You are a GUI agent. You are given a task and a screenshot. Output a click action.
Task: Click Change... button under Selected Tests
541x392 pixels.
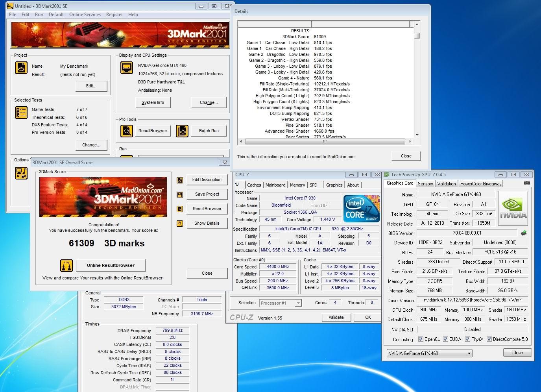pos(91,145)
